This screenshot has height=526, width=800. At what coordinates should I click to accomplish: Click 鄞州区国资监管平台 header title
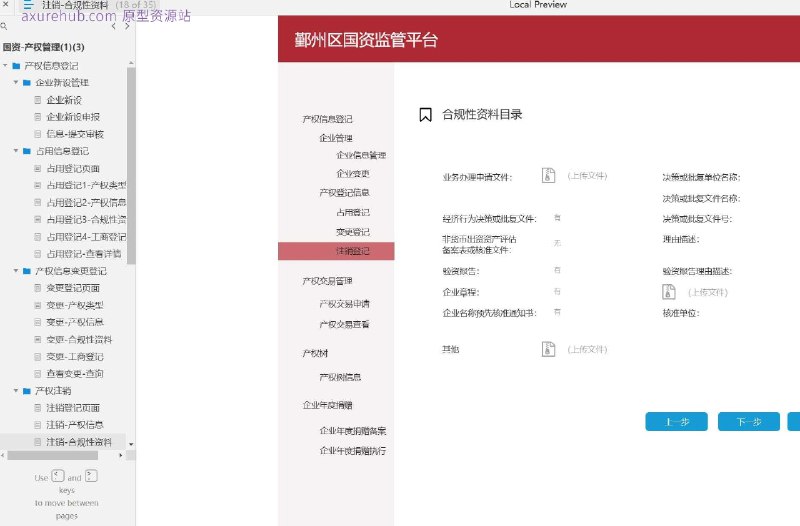[x=366, y=40]
